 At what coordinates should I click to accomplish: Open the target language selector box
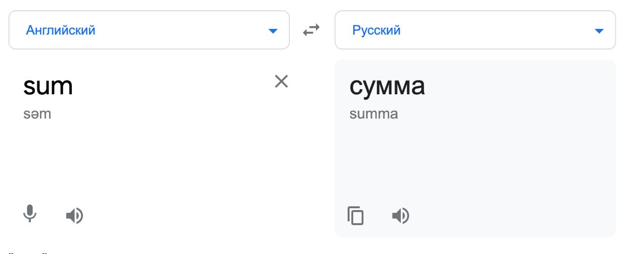[475, 30]
